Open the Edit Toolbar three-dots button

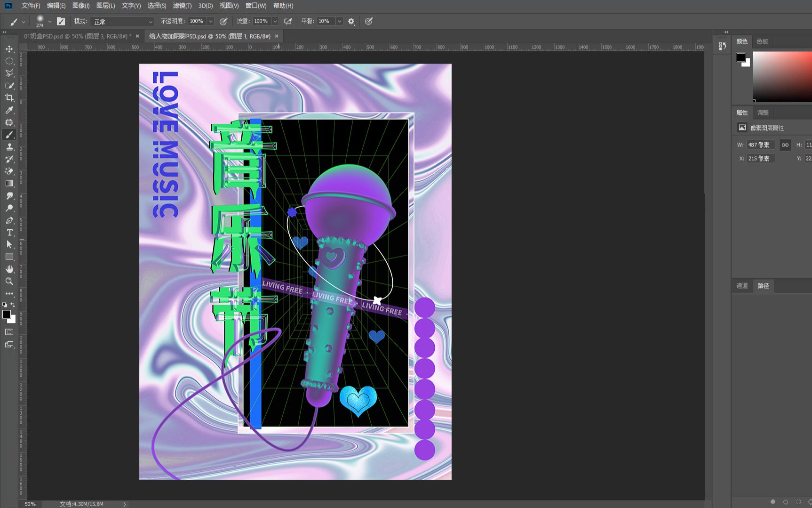pyautogui.click(x=9, y=294)
